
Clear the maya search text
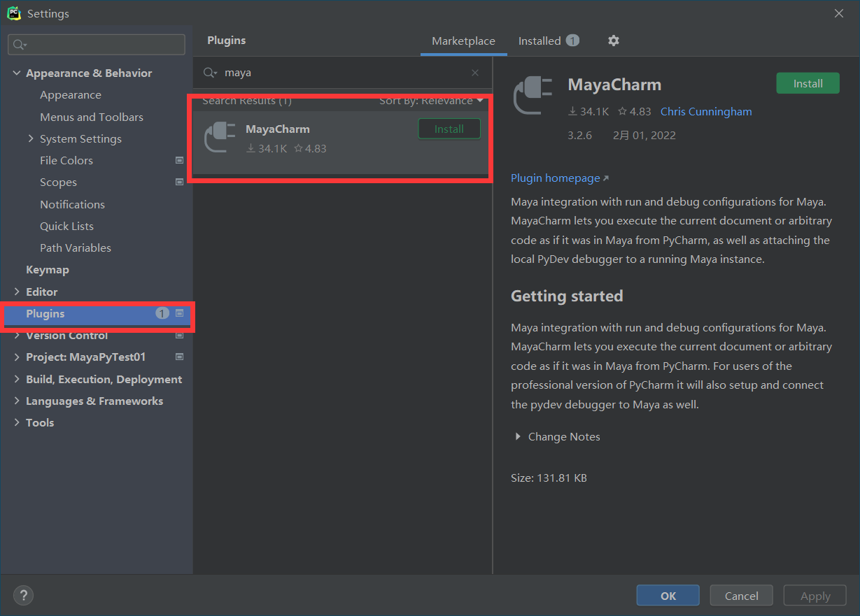point(475,73)
